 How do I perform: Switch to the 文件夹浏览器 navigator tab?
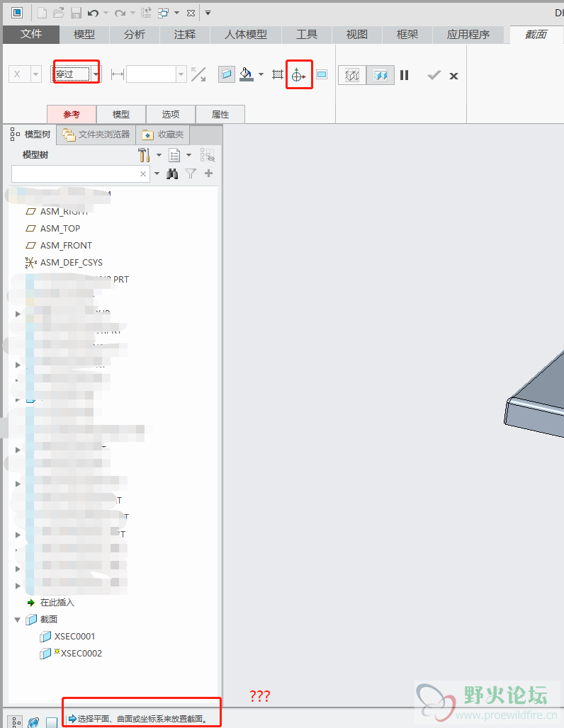(96, 135)
